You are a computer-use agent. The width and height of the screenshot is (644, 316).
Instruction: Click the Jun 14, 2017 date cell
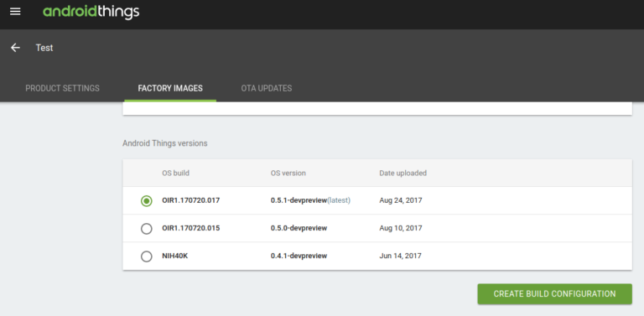pyautogui.click(x=401, y=256)
